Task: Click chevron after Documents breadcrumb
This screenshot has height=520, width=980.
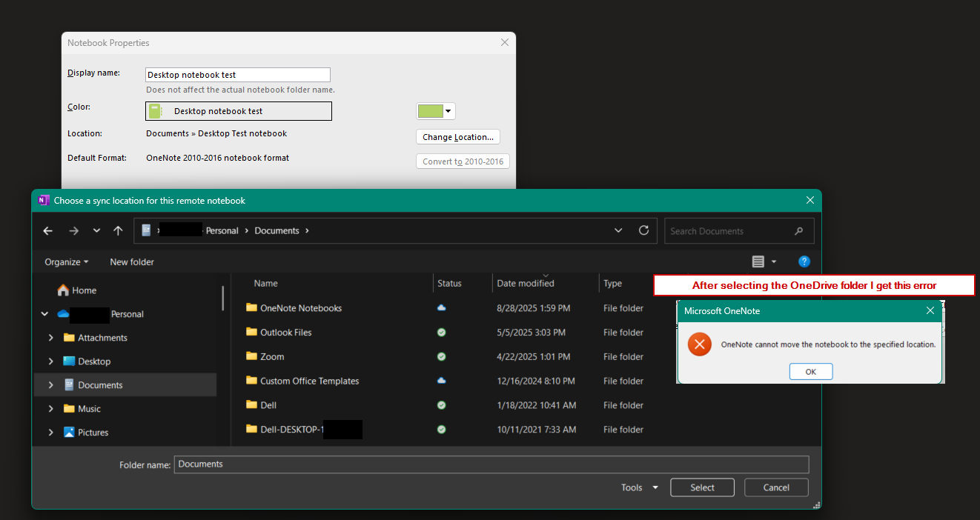Action: click(x=306, y=231)
